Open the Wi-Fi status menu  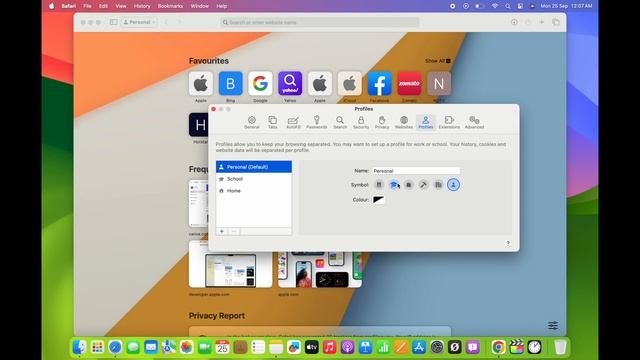(x=495, y=6)
